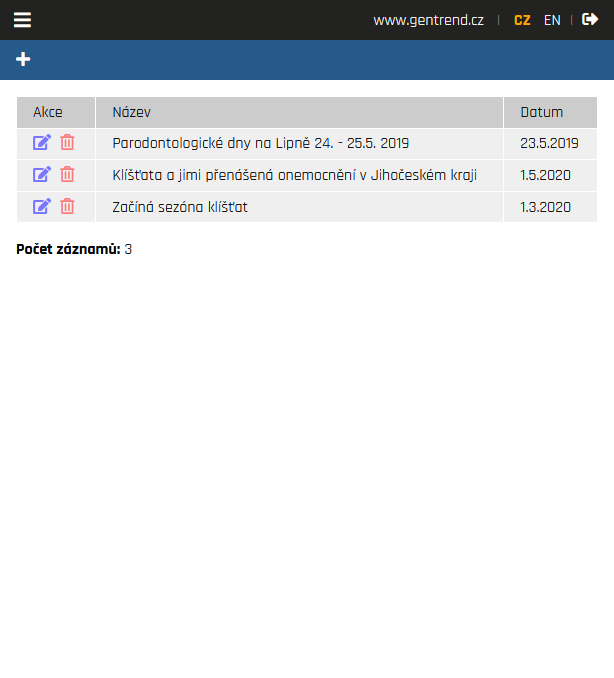Click the date 23.5.2019 cell

tap(549, 143)
